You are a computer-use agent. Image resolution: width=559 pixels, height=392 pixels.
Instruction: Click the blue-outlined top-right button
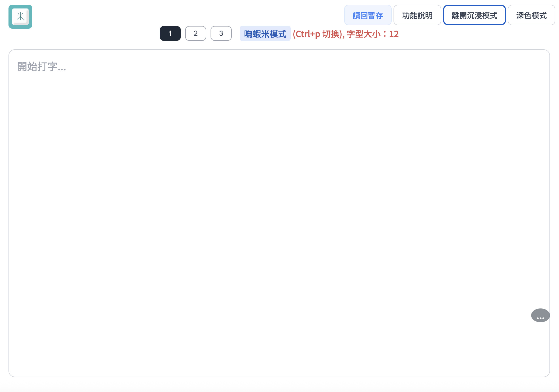point(474,15)
